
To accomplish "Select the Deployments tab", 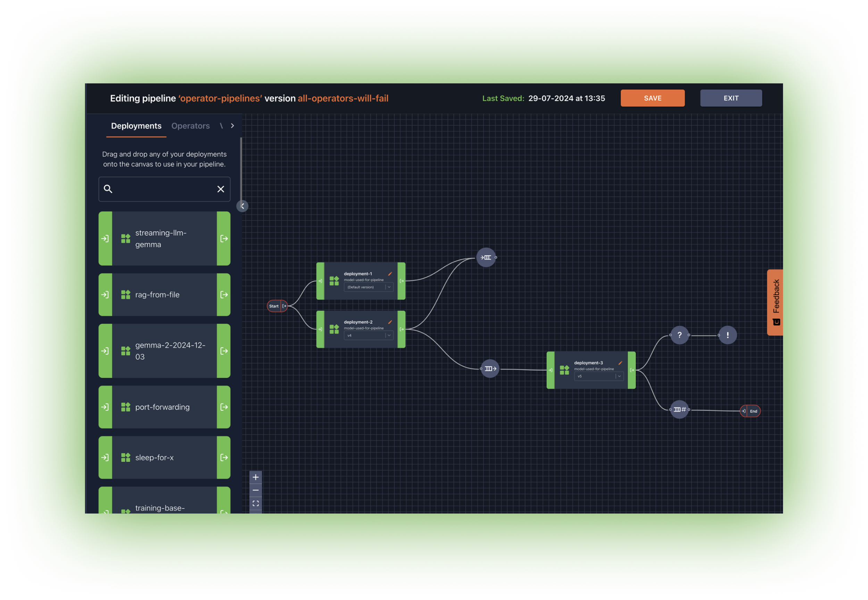I will click(136, 126).
